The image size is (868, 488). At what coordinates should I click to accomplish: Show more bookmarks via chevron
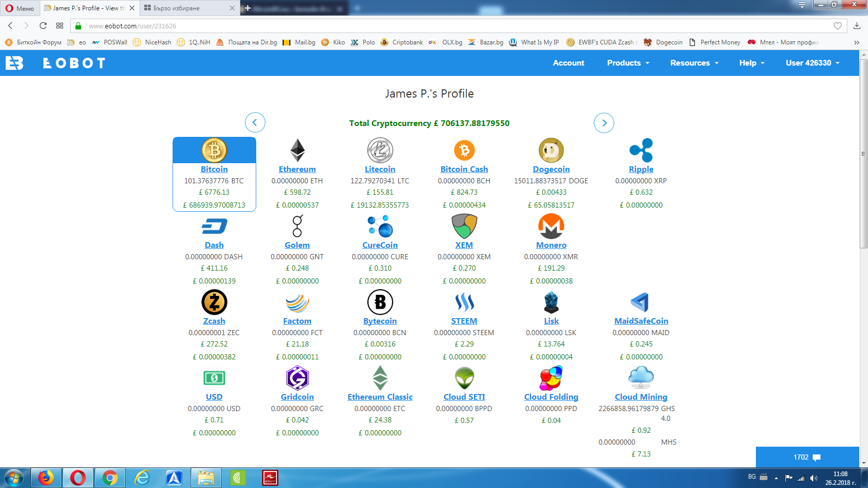pyautogui.click(x=857, y=42)
